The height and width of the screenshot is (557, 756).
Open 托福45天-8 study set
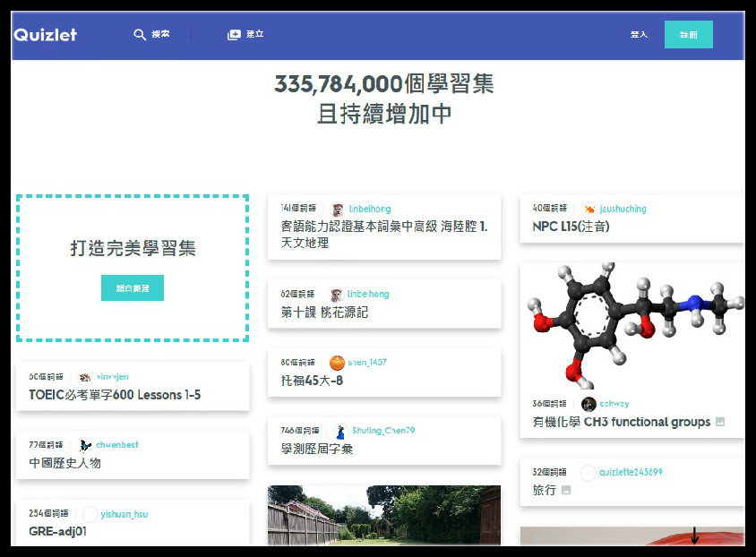coord(312,381)
